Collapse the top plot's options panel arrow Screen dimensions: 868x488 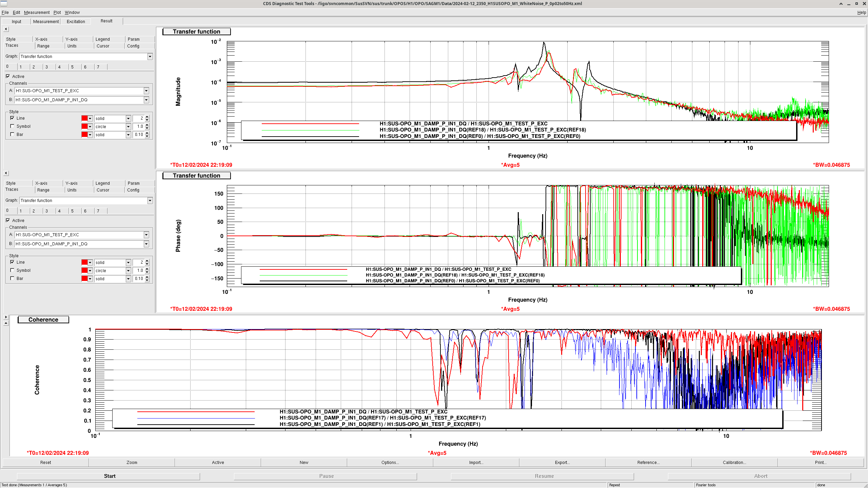click(x=6, y=29)
